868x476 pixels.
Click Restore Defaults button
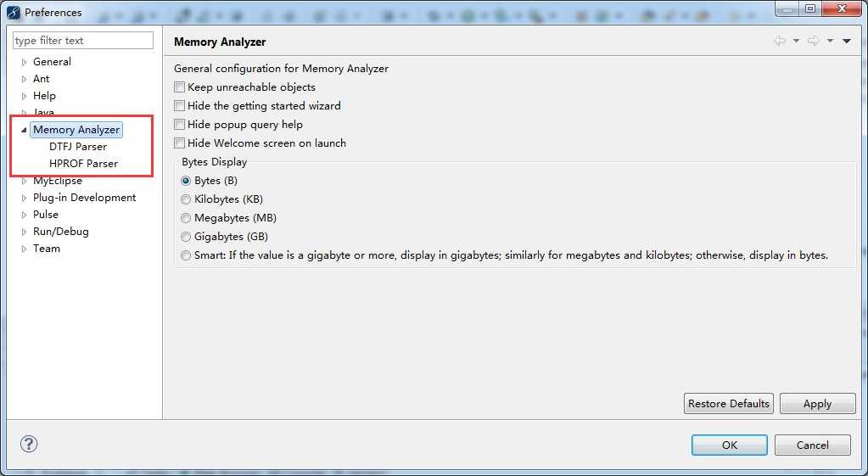coord(729,404)
